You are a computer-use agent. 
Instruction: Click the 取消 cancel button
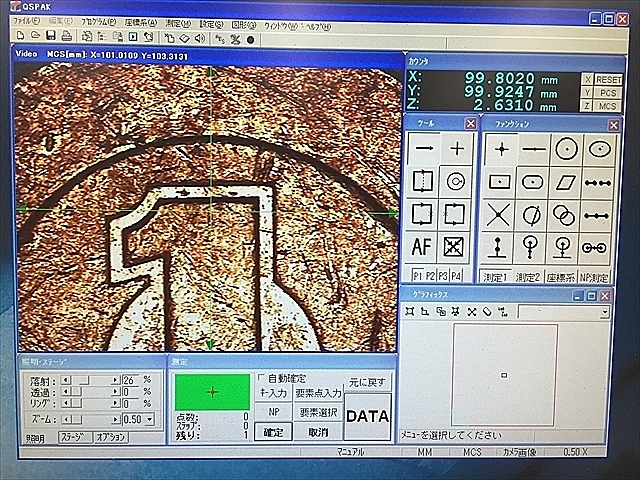click(x=318, y=432)
